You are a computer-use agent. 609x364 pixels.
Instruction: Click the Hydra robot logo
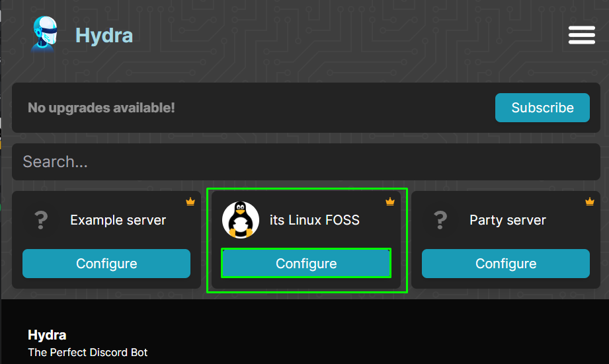tap(45, 34)
